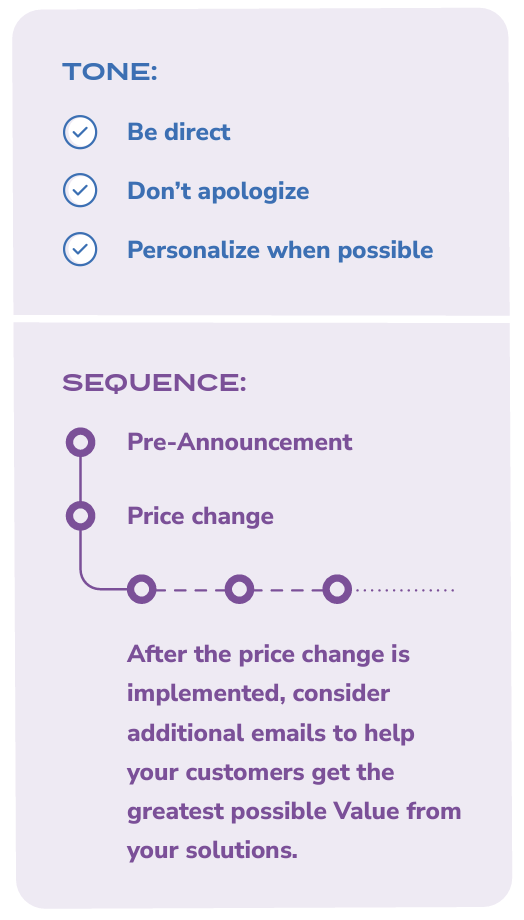
Task: Click the TONE: heading
Action: point(110,72)
